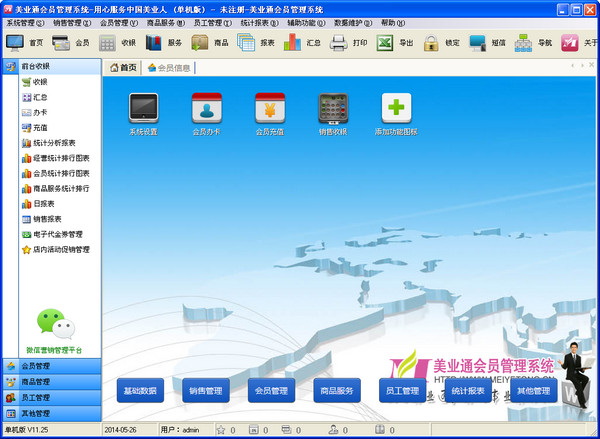This screenshot has height=439, width=600.
Task: Launch 销售收银 from the home icons
Action: click(333, 108)
